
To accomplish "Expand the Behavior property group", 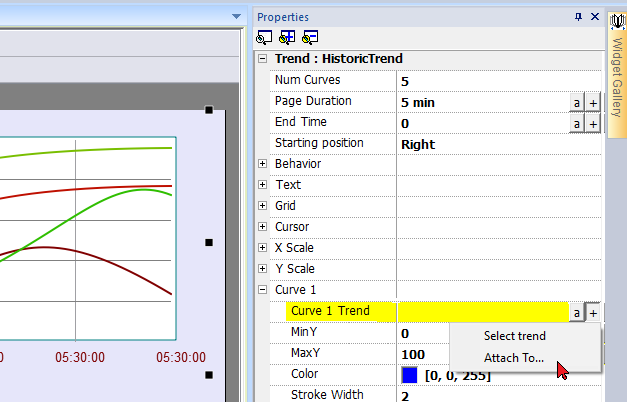I will pos(263,164).
